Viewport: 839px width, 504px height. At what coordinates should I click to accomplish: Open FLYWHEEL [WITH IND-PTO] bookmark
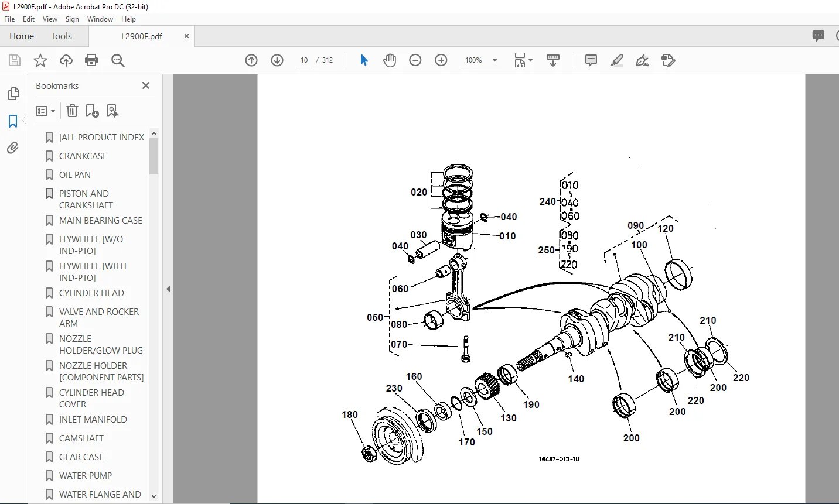(x=93, y=272)
